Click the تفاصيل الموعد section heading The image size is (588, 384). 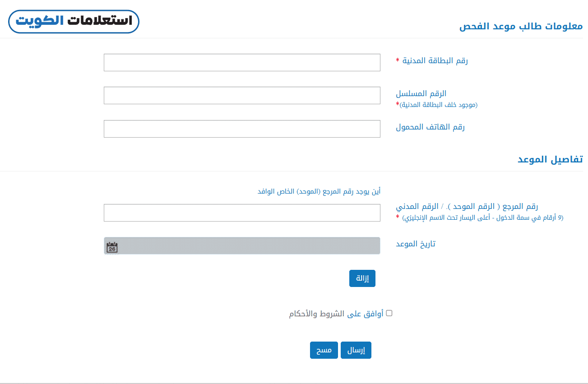[550, 159]
